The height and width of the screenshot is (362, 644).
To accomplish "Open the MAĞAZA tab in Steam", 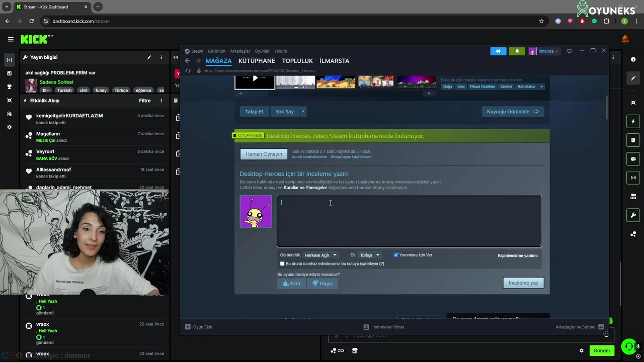I will pos(218,61).
